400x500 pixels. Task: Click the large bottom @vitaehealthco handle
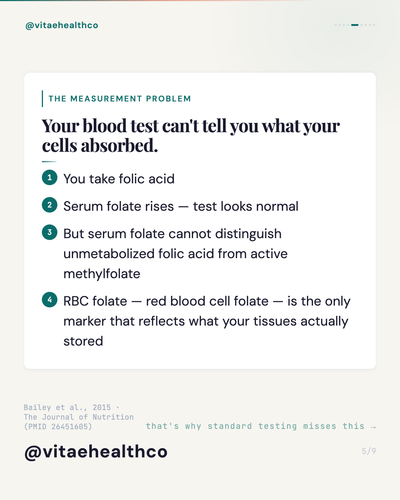point(96,452)
